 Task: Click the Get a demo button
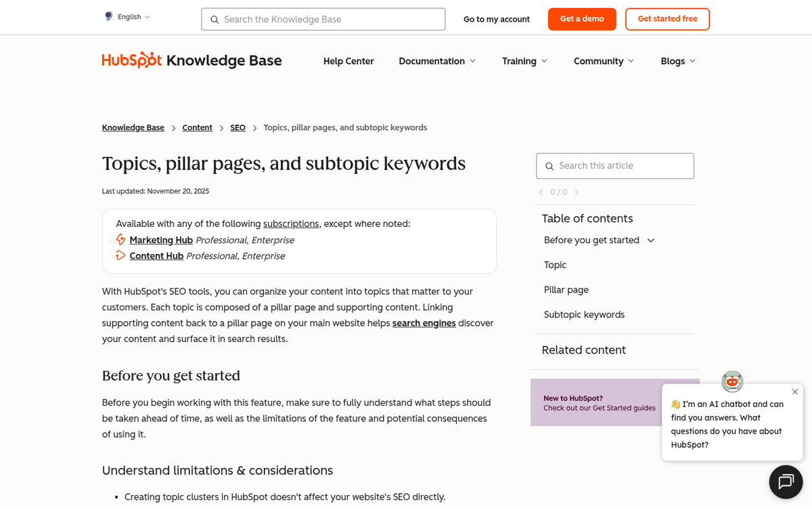[x=582, y=19]
